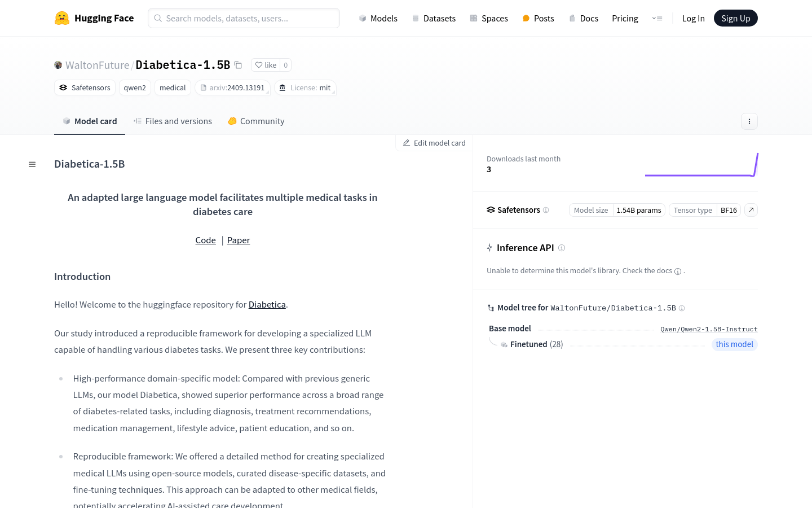
Task: Click the docs info icon after 'Check the docs'
Action: [678, 271]
